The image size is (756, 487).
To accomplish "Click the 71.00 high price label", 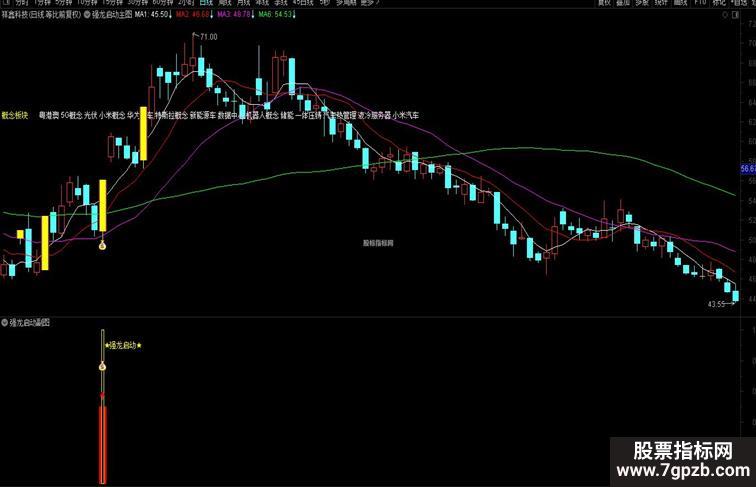I will pos(209,37).
